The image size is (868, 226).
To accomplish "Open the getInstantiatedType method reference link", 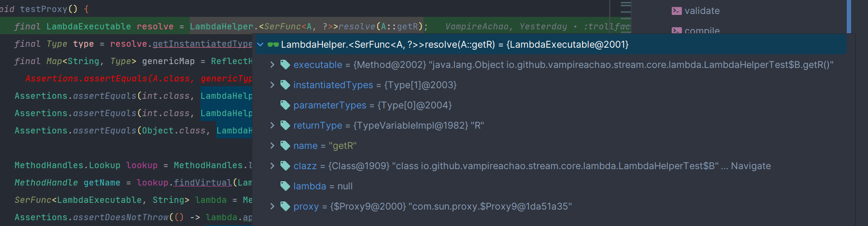I will [x=202, y=44].
